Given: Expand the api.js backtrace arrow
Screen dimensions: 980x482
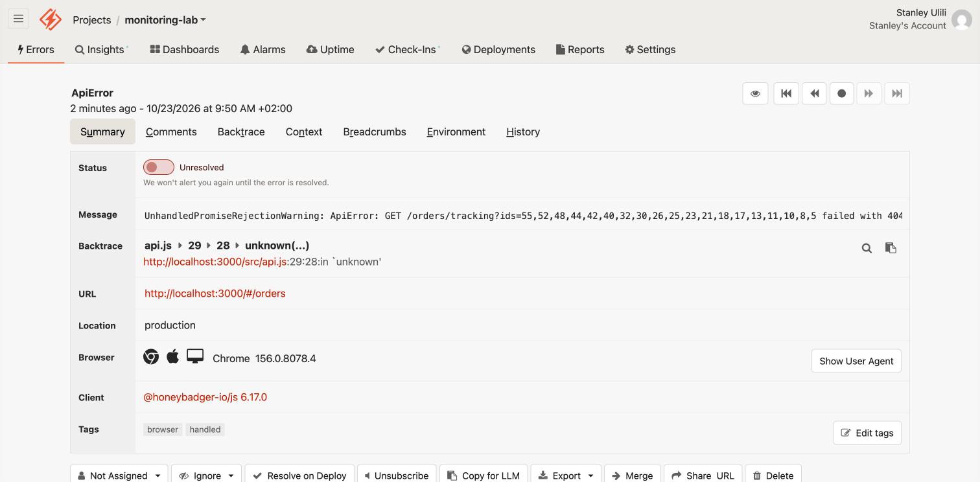Looking at the screenshot, I should [x=180, y=246].
